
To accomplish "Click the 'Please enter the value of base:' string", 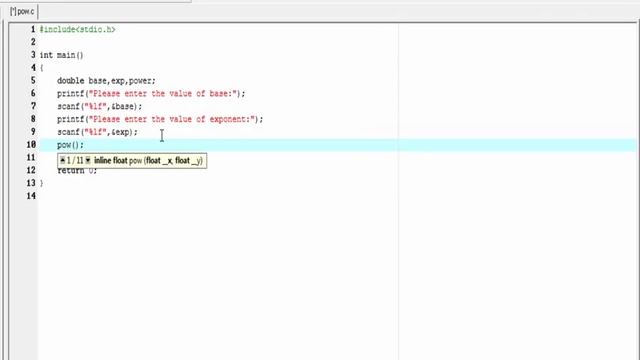I will (163, 93).
